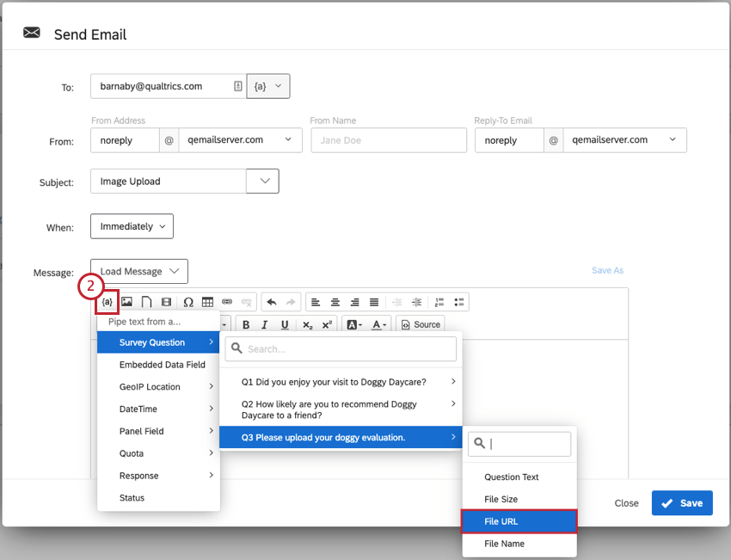Toggle underline formatting

[x=284, y=323]
